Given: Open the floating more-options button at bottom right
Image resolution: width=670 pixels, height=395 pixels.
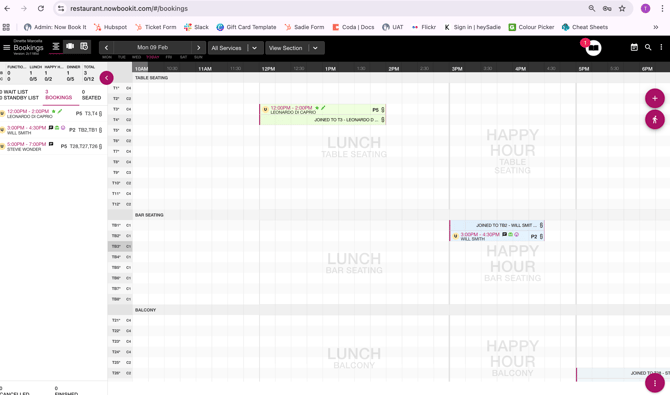Looking at the screenshot, I should [655, 383].
